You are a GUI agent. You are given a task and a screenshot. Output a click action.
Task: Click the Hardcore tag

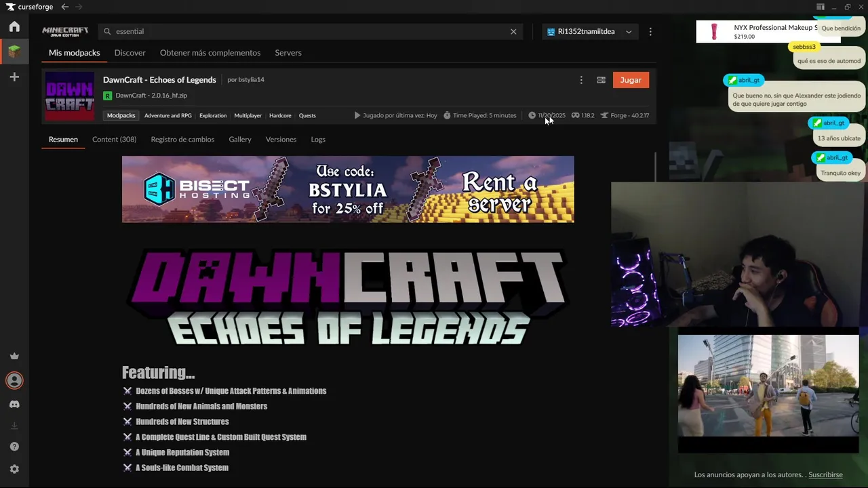pyautogui.click(x=280, y=116)
